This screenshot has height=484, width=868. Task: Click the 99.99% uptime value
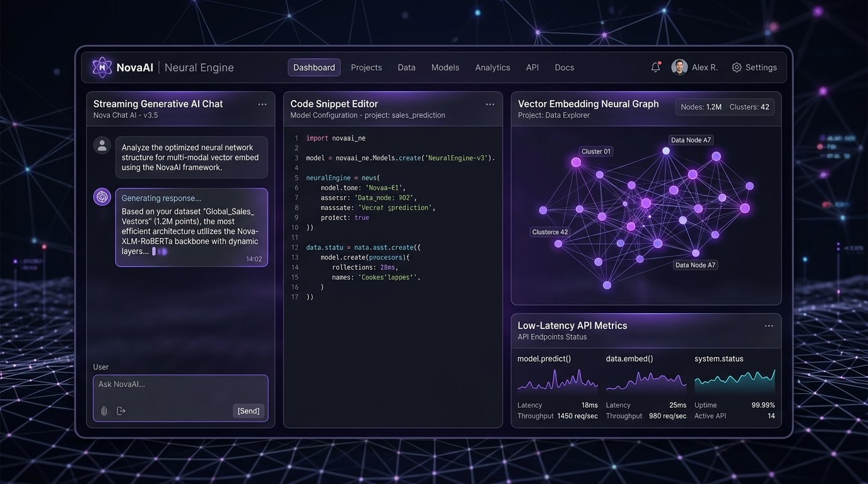[763, 405]
